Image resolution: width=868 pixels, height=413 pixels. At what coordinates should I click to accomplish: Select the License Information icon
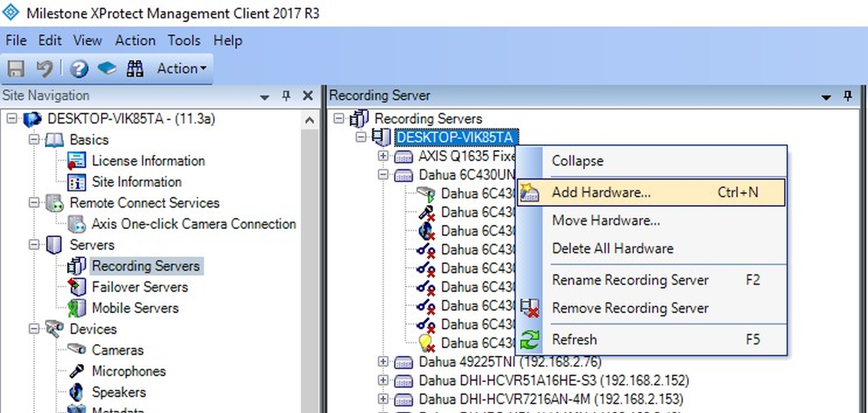(76, 161)
